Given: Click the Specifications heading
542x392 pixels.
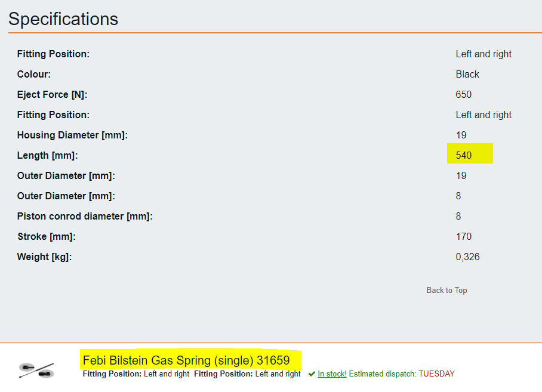Looking at the screenshot, I should point(63,19).
